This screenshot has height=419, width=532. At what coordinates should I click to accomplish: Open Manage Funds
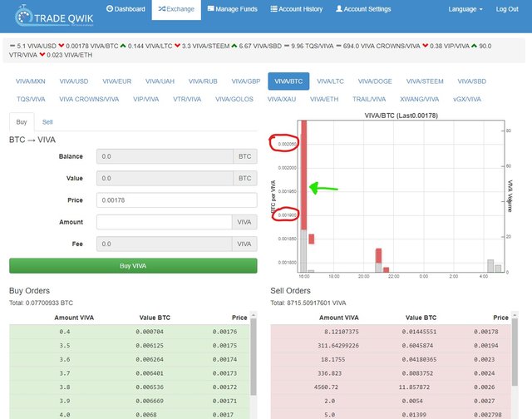pos(233,9)
